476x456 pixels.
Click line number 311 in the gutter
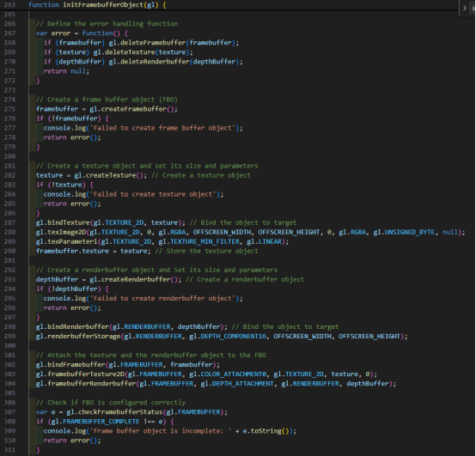tap(9, 450)
